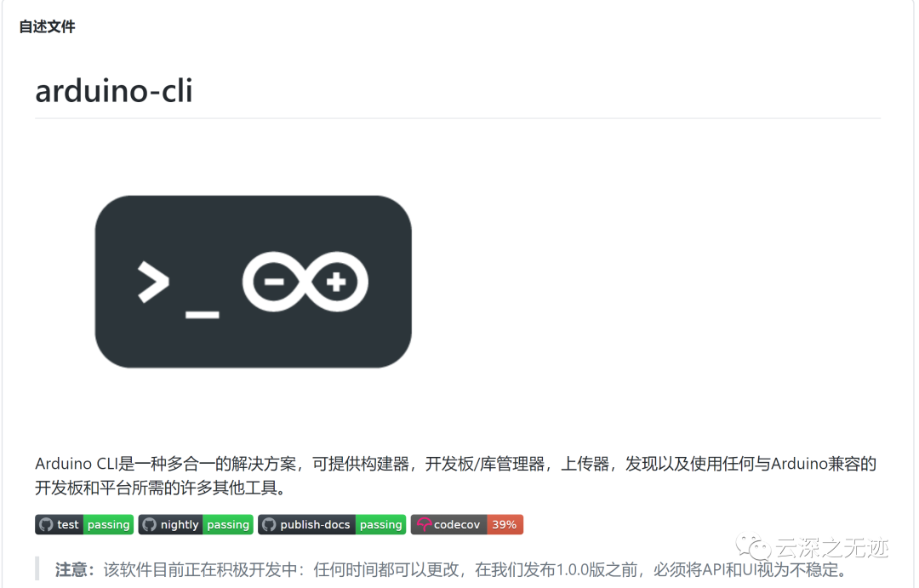
Task: Click the terminal prompt arrow in the logo
Action: click(x=153, y=283)
